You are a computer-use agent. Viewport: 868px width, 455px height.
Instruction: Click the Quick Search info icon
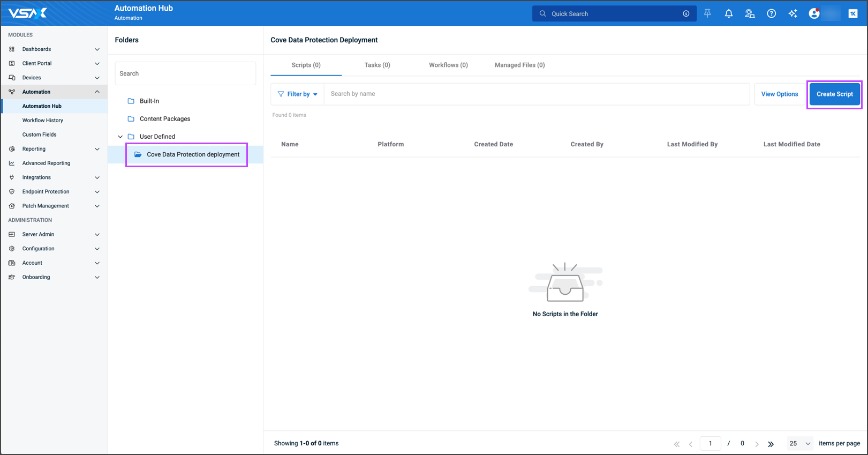(x=686, y=14)
